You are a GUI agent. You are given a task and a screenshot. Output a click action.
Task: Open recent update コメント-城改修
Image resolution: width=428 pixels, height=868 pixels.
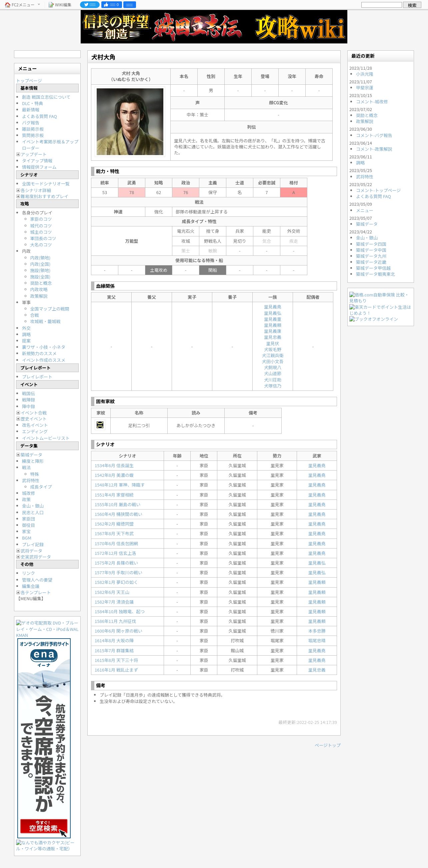[372, 102]
